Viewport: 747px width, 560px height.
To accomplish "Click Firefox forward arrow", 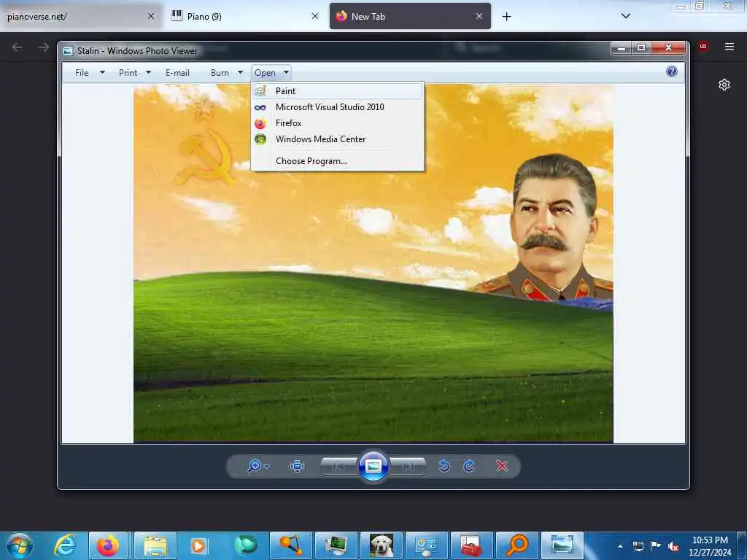I will point(43,47).
